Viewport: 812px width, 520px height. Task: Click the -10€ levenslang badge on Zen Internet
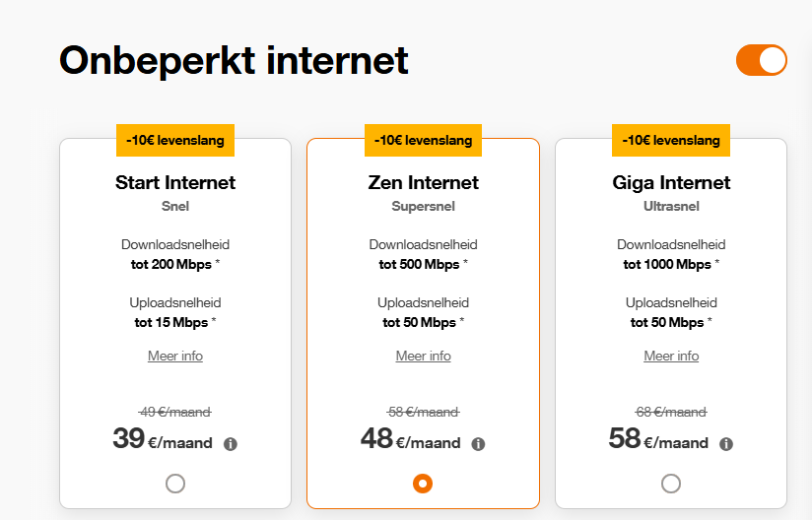[423, 140]
